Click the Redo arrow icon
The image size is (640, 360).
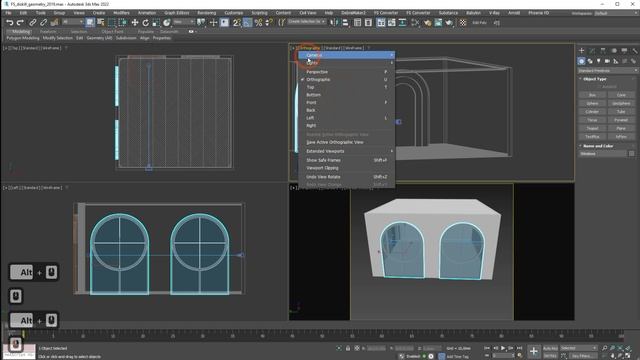pyautogui.click(x=20, y=22)
